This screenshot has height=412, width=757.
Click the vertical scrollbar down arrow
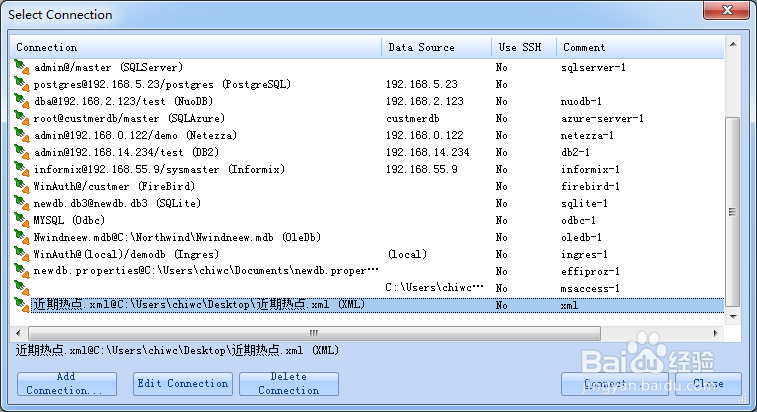(x=733, y=317)
